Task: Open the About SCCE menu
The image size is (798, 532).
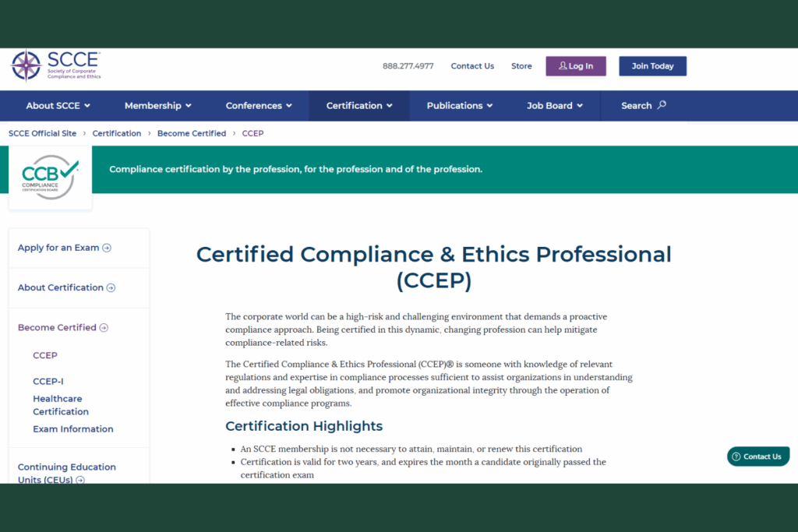Action: tap(58, 106)
